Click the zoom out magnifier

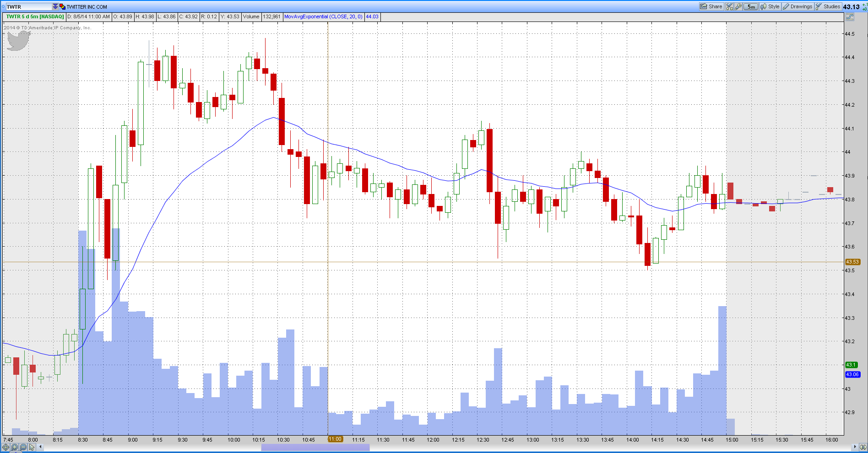pyautogui.click(x=23, y=447)
